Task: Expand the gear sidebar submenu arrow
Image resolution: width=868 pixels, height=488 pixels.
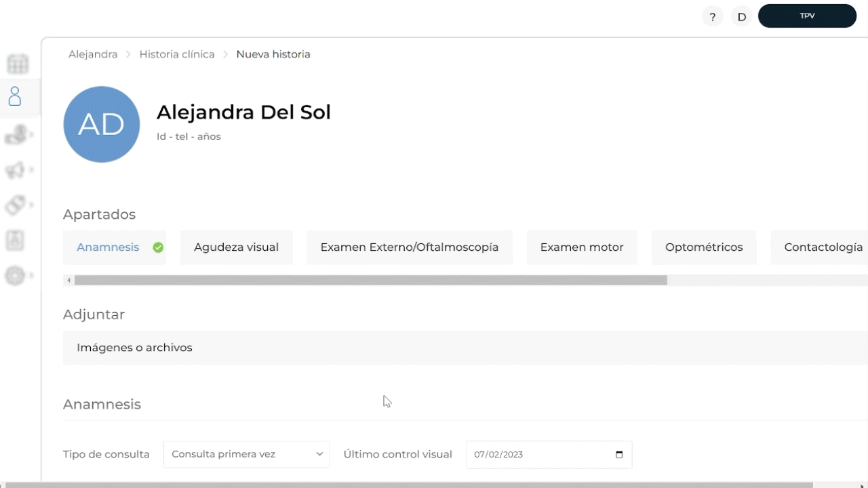Action: [x=31, y=276]
